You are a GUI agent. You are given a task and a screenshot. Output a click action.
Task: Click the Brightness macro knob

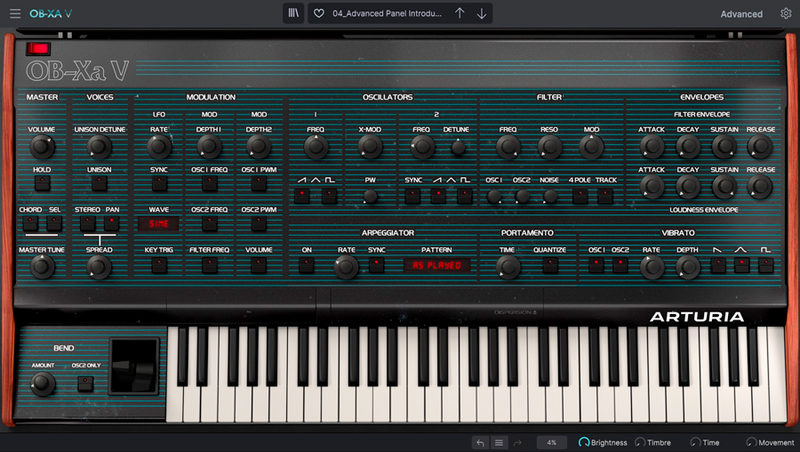click(584, 442)
